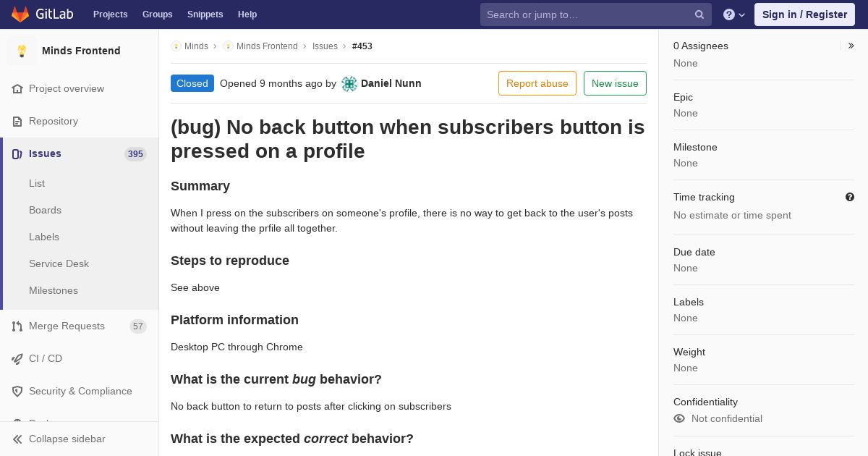The height and width of the screenshot is (456, 868).
Task: Open the Help question mark dropdown
Action: [x=734, y=14]
